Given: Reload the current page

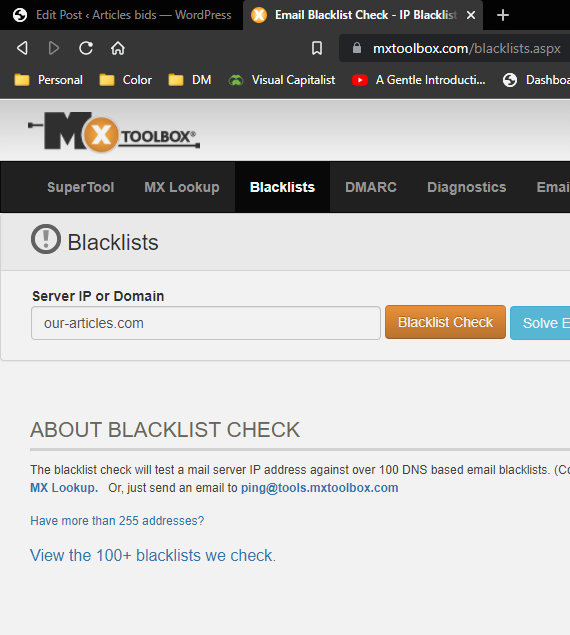Looking at the screenshot, I should pos(86,48).
